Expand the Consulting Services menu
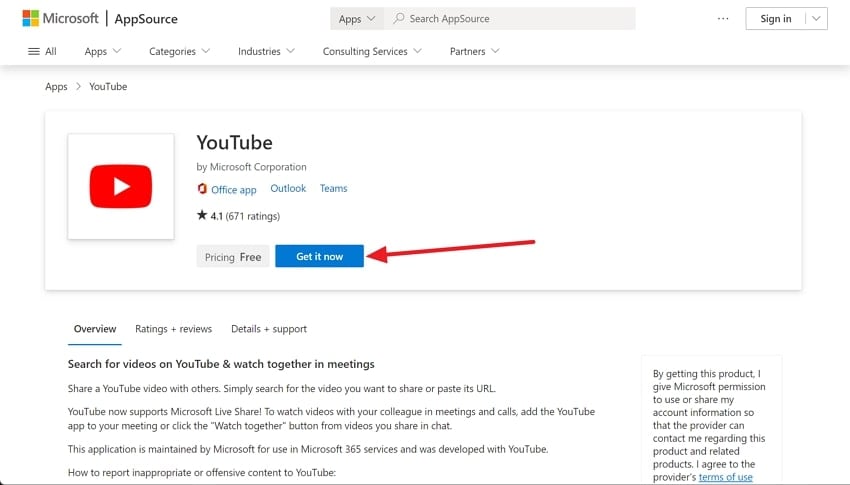 pyautogui.click(x=372, y=51)
